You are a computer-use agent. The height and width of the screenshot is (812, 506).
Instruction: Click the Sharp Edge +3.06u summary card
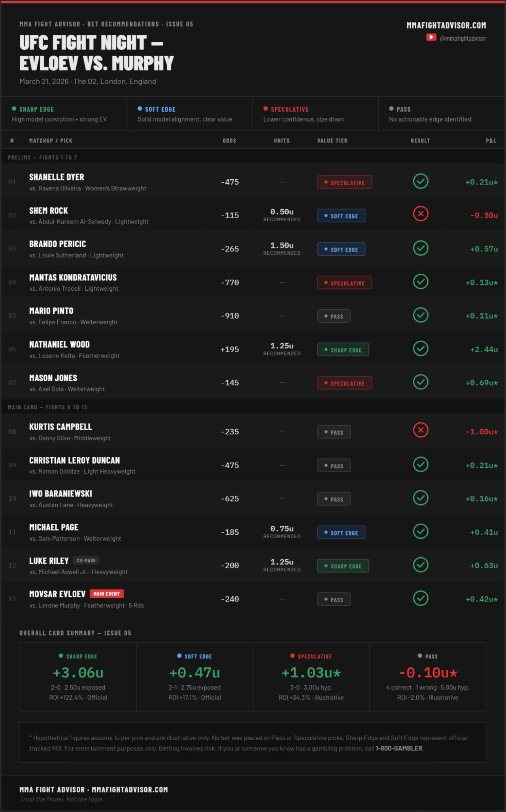78,677
